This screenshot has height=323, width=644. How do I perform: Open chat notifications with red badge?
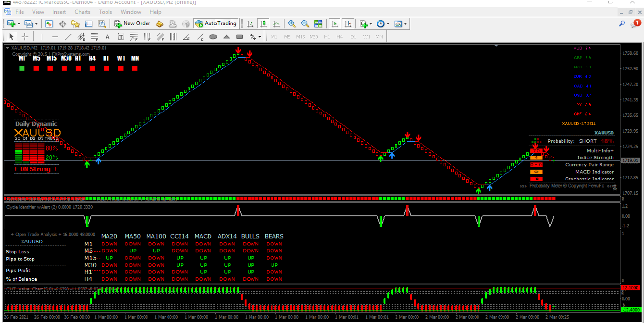pyautogui.click(x=635, y=23)
